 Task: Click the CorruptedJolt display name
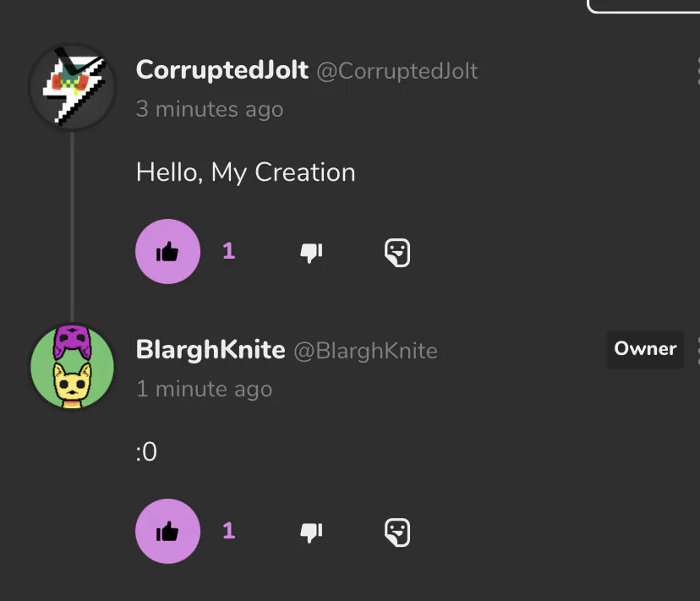pyautogui.click(x=221, y=70)
